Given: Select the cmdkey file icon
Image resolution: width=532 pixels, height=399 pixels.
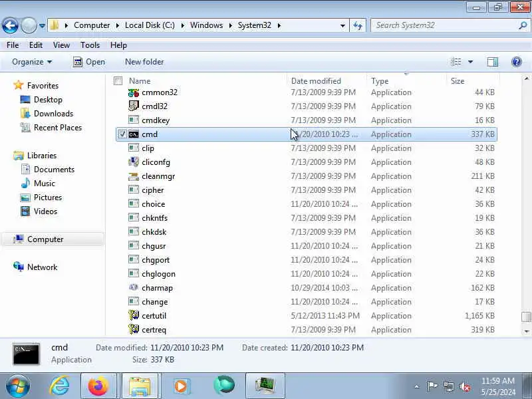Looking at the screenshot, I should pos(134,120).
